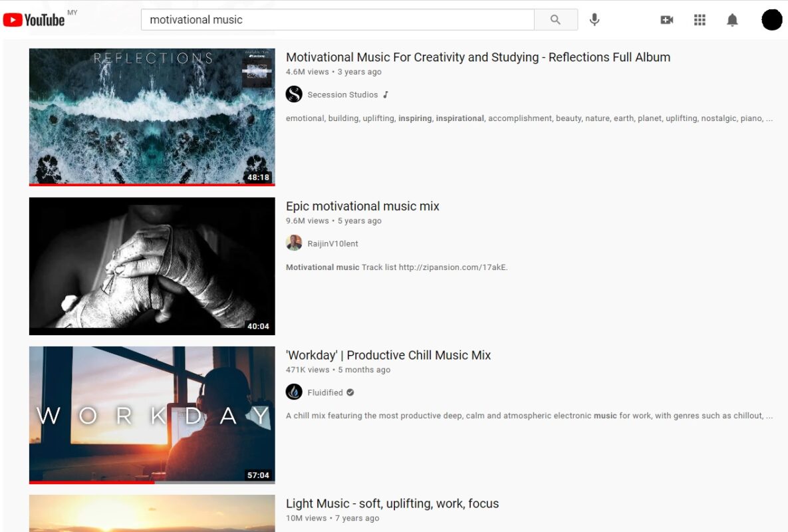The image size is (788, 532).
Task: Click the music note beside Secession Studios
Action: 386,94
